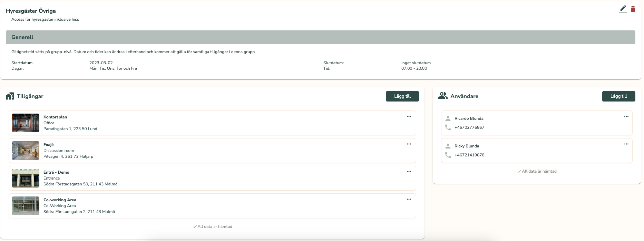This screenshot has width=644, height=241.
Task: Click person icon beside Ricky Blunda
Action: coord(448,146)
